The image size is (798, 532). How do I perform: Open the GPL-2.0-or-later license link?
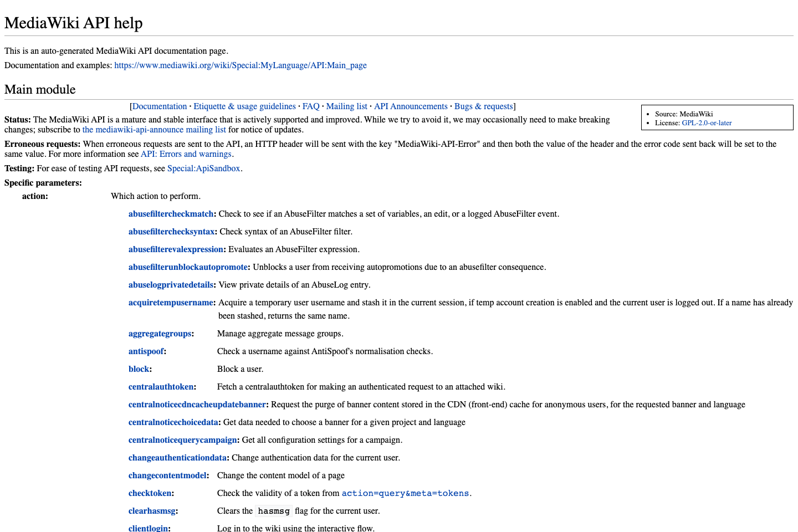point(707,123)
